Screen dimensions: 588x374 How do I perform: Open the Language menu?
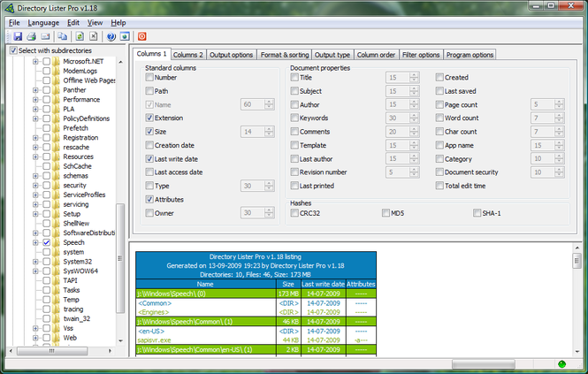pos(43,23)
